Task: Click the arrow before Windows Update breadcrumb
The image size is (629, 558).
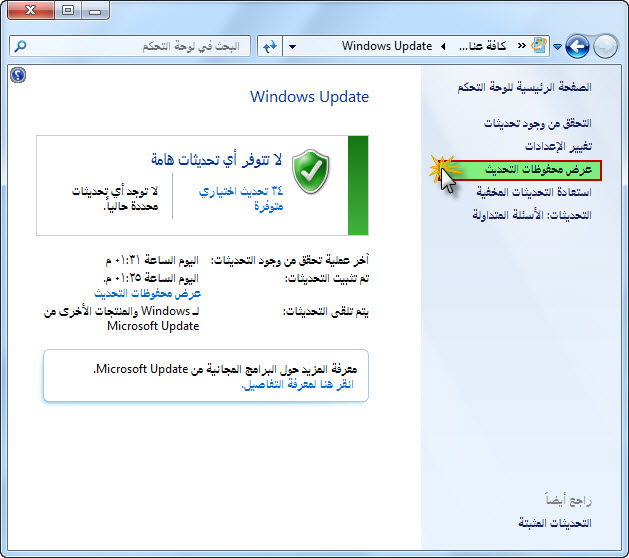Action: (x=443, y=46)
